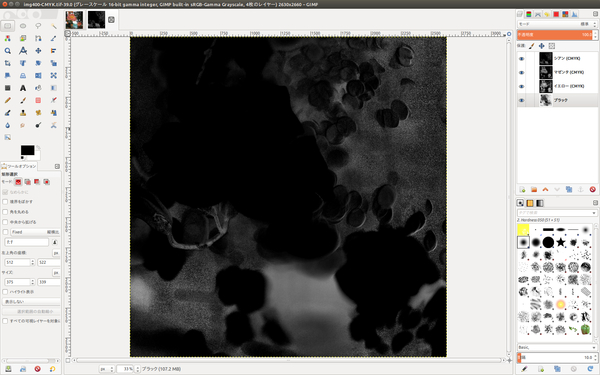
Task: Click the black foreground color swatch
Action: pyautogui.click(x=28, y=150)
